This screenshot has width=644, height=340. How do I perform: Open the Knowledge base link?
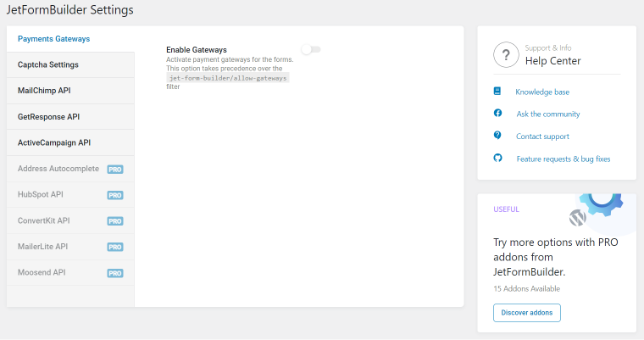(542, 92)
